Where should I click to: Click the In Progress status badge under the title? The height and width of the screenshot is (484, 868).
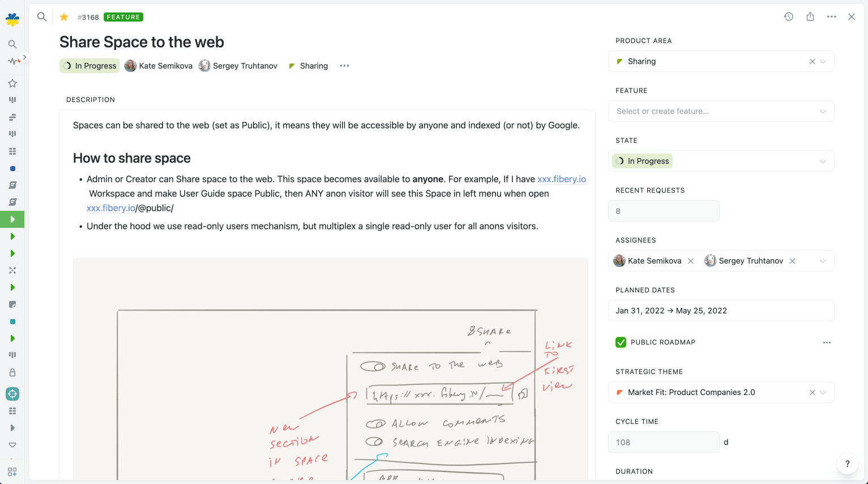89,66
